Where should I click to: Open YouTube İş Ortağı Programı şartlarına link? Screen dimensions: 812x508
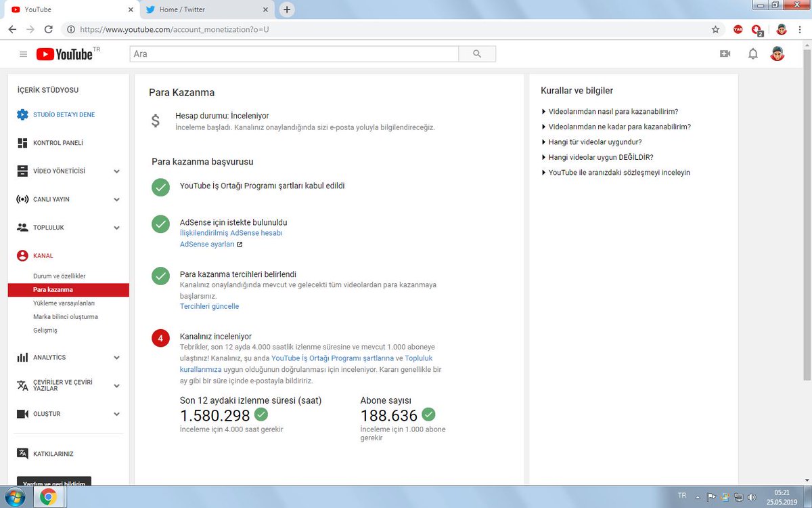tap(333, 358)
